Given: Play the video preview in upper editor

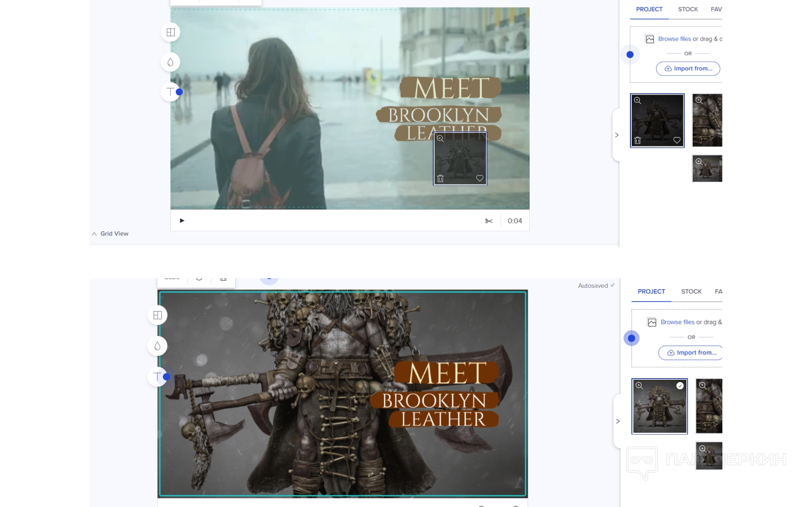Looking at the screenshot, I should click(x=182, y=221).
